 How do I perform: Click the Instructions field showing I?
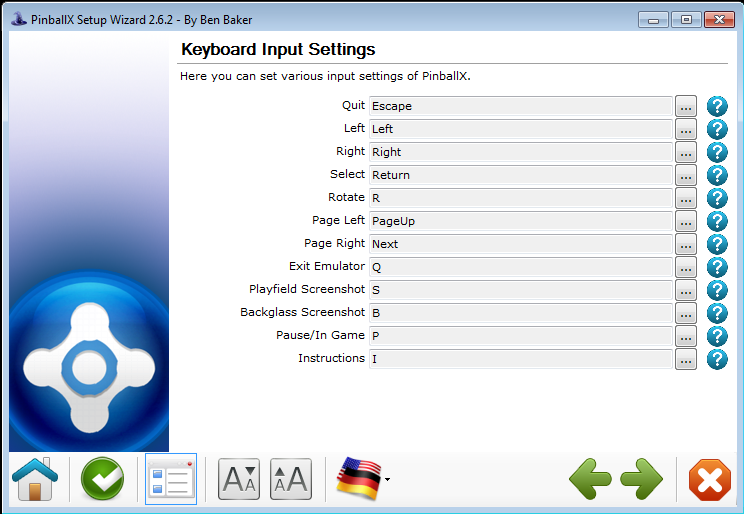point(521,359)
